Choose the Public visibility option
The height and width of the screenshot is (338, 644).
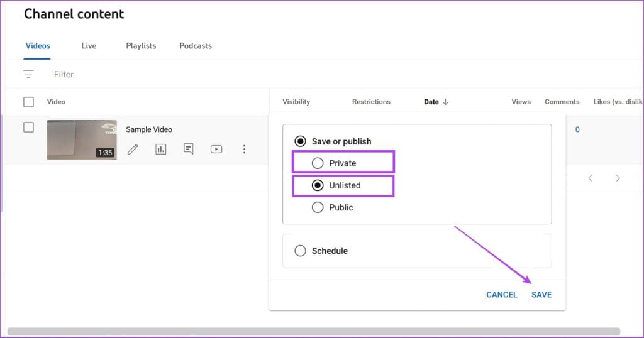click(318, 207)
